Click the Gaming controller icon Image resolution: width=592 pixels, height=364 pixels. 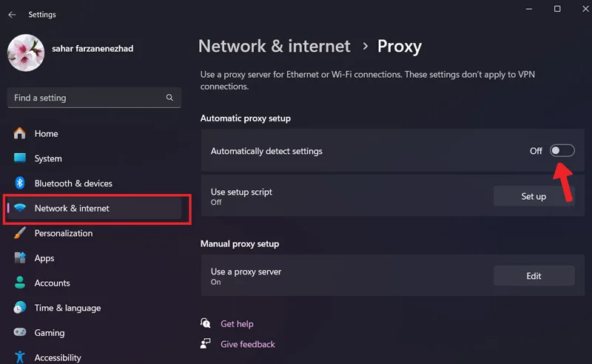tap(20, 333)
